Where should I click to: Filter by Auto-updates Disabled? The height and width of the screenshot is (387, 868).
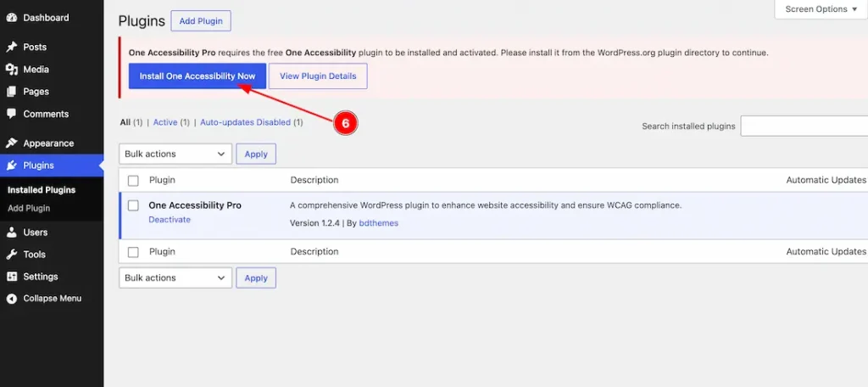(245, 122)
